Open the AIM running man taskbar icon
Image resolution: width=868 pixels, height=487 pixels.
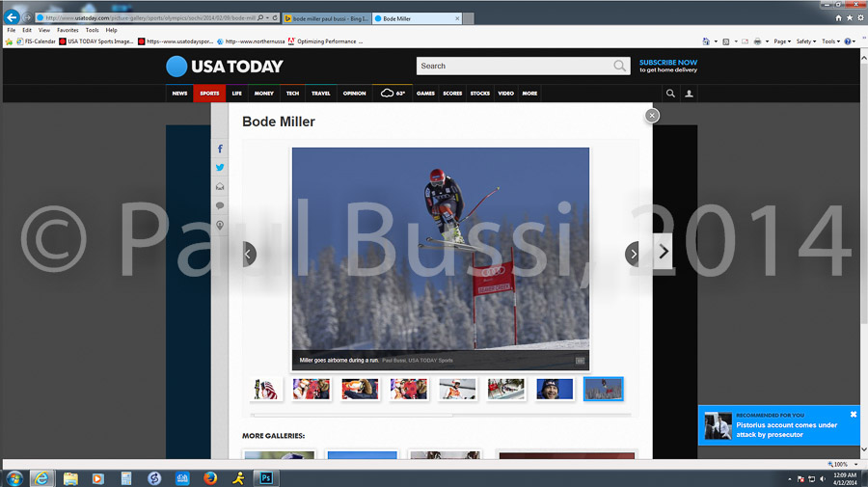(238, 478)
